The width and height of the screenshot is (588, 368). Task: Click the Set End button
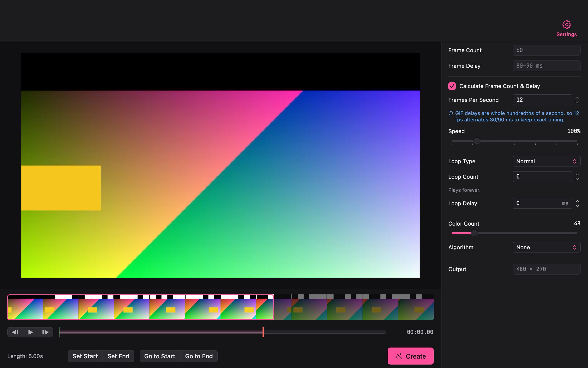pyautogui.click(x=118, y=356)
